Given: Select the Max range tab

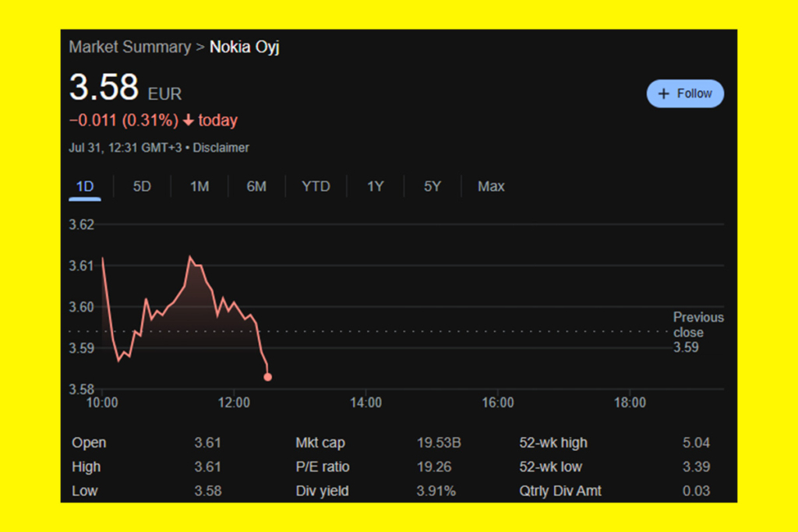Looking at the screenshot, I should tap(491, 186).
